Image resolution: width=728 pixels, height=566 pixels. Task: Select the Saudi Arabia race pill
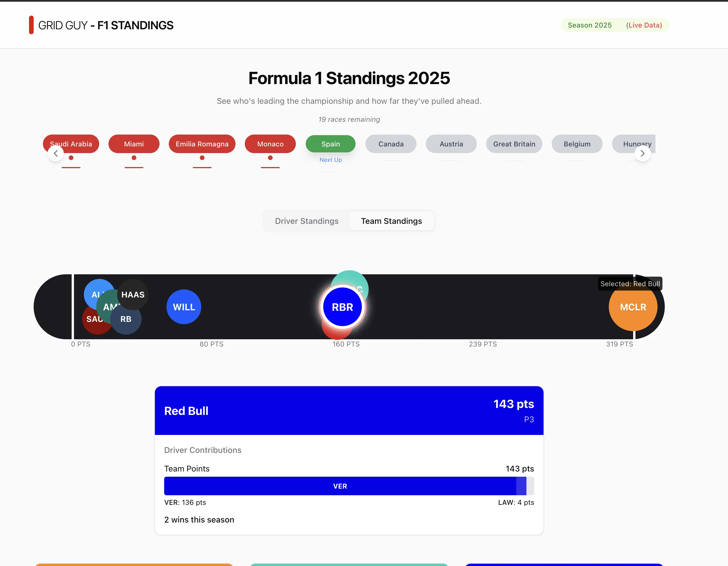[x=71, y=144]
